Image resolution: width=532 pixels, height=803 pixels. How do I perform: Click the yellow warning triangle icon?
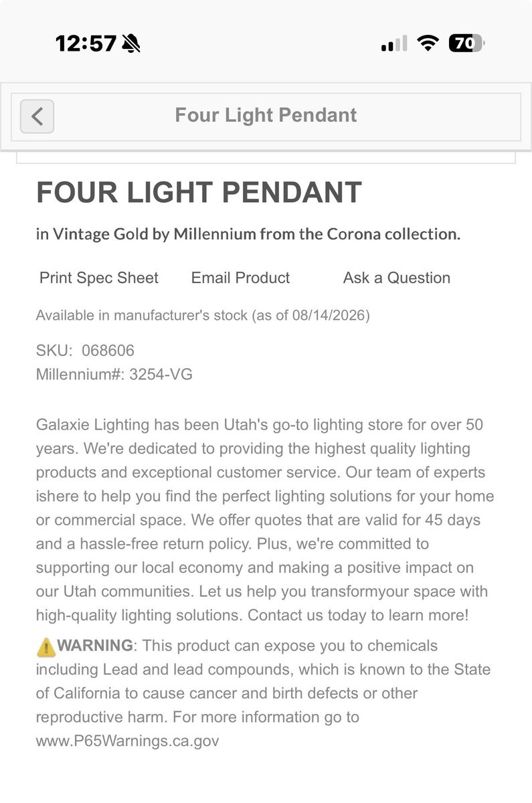coord(46,646)
